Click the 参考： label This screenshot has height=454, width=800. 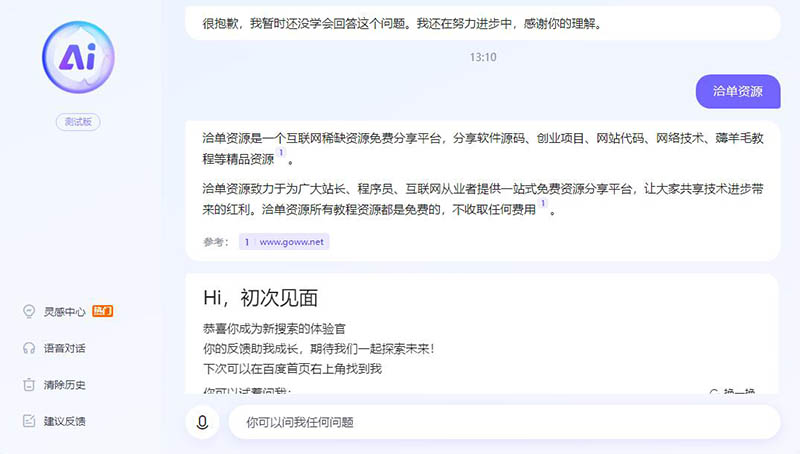[216, 242]
